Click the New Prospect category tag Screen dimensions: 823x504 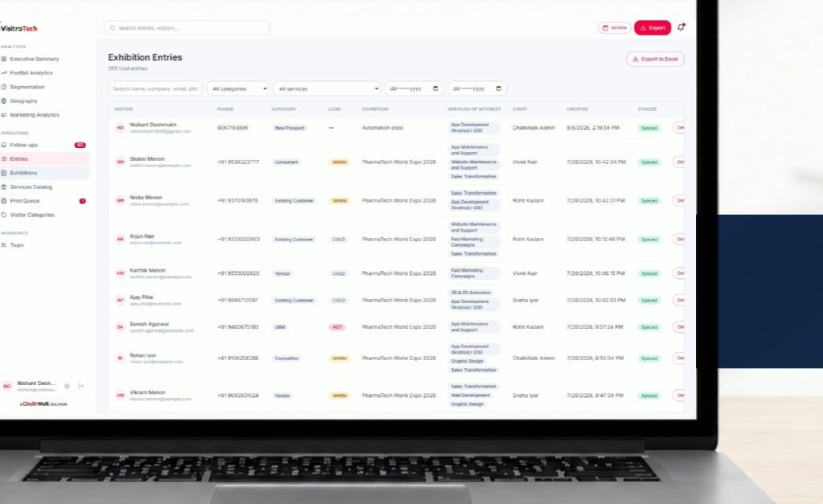click(x=289, y=128)
